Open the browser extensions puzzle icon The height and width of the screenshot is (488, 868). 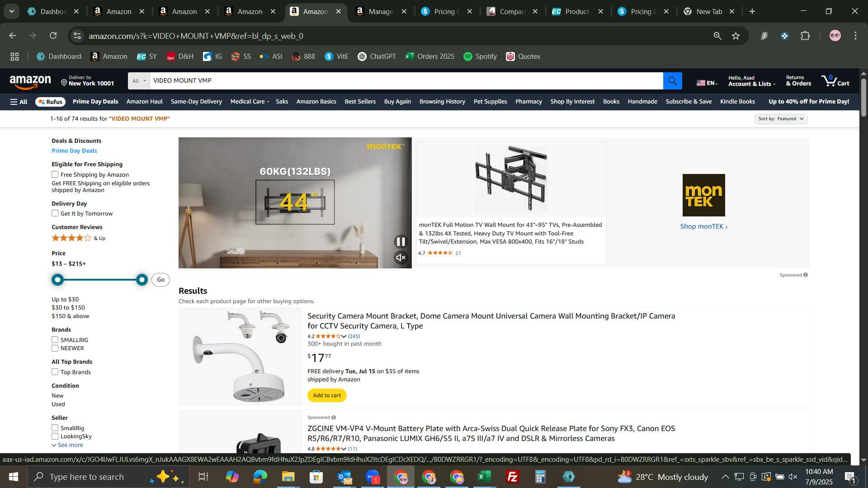point(805,36)
